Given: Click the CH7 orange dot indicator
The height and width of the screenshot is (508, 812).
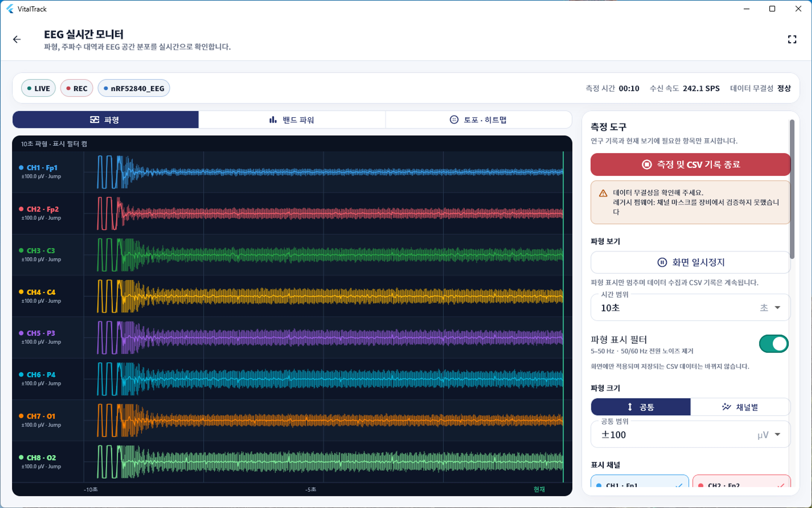Looking at the screenshot, I should (x=21, y=416).
